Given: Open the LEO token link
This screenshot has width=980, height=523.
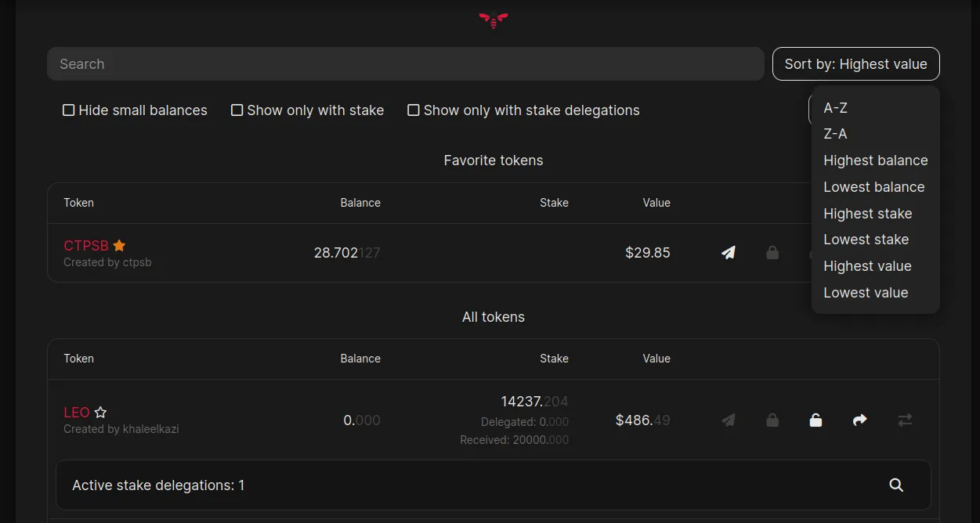Looking at the screenshot, I should pyautogui.click(x=77, y=412).
